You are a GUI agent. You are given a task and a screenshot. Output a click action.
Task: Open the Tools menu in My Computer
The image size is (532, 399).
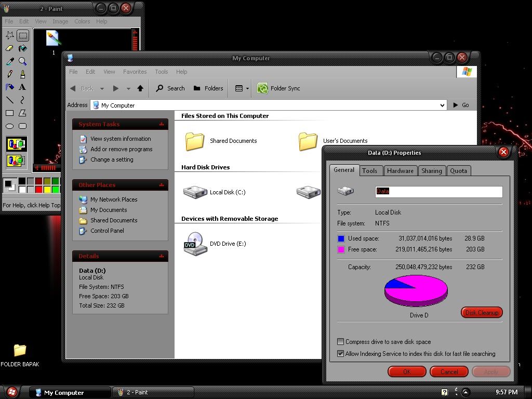[x=162, y=72]
